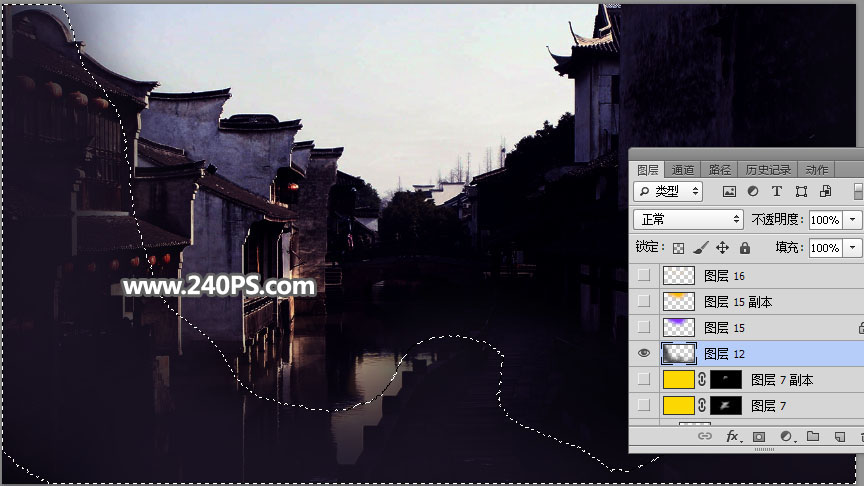Create new group folder icon
Screen dimensions: 864x486
pyautogui.click(x=813, y=436)
